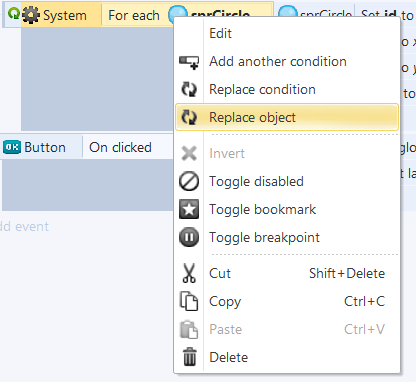416x382 pixels.
Task: Click the System gear icon
Action: [31, 15]
